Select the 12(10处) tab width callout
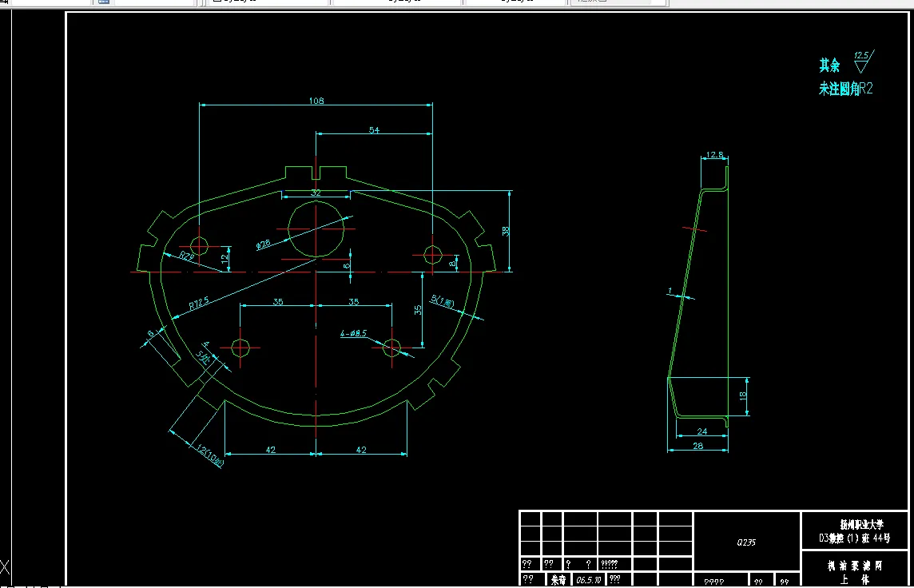 click(x=210, y=456)
